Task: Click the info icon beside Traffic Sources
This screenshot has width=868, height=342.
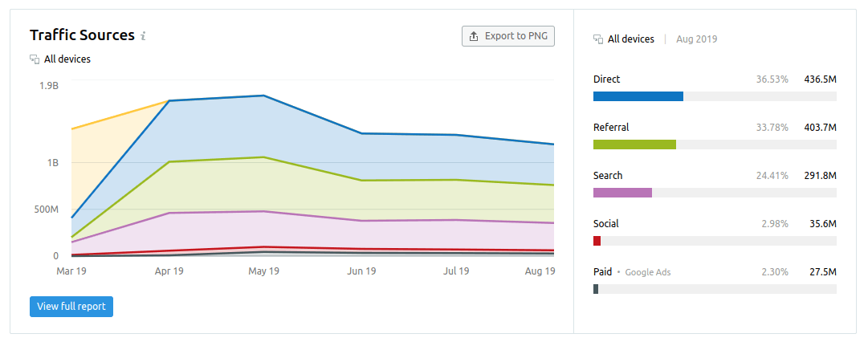Action: [x=143, y=36]
